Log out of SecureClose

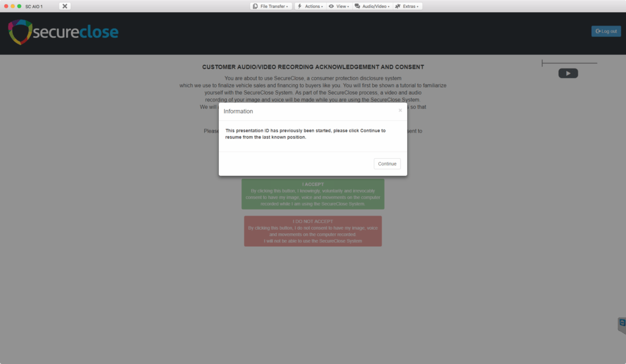pyautogui.click(x=606, y=31)
